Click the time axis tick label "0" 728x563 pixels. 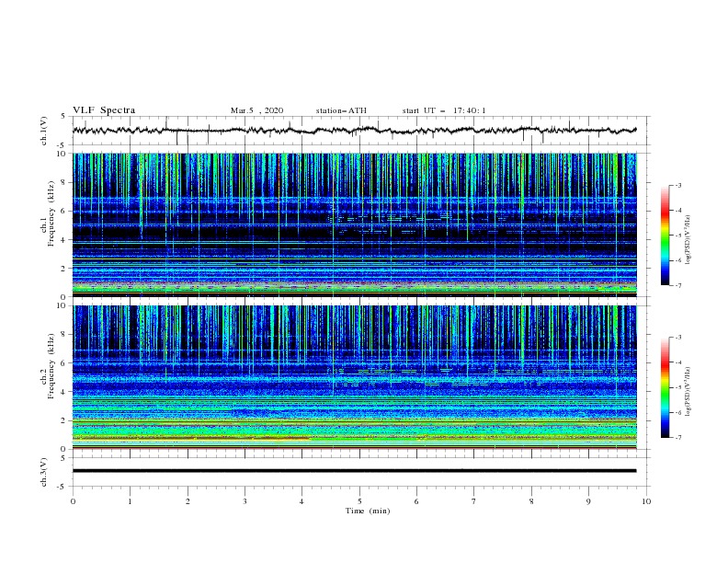73,501
